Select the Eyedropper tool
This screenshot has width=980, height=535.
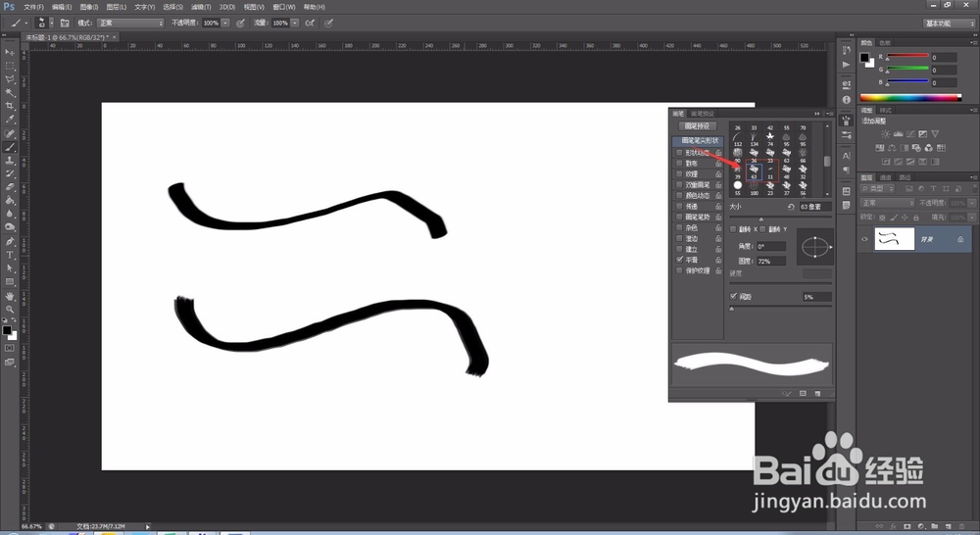10,120
